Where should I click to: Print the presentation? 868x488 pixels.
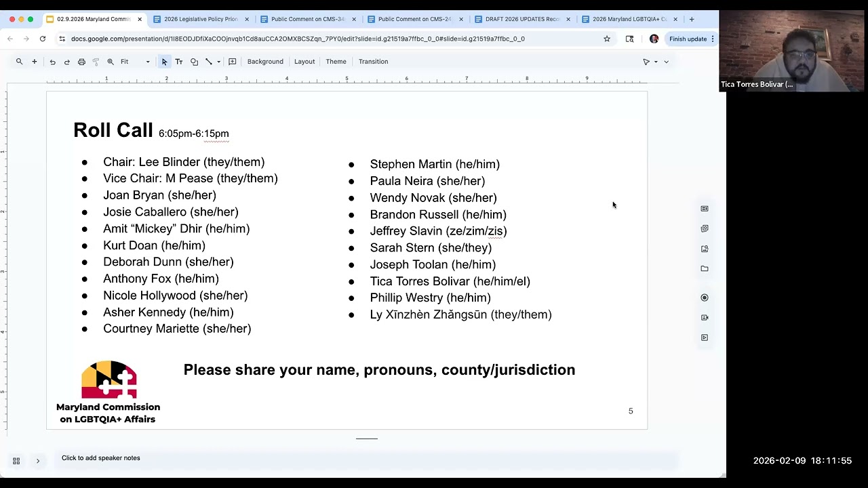tap(81, 62)
